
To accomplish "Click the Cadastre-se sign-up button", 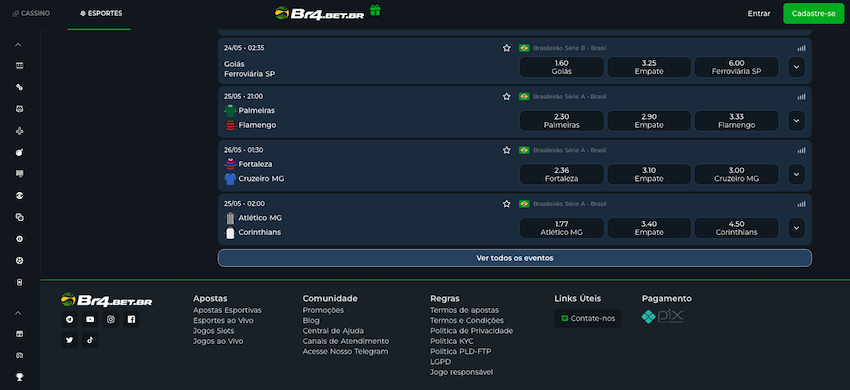I will [x=814, y=14].
